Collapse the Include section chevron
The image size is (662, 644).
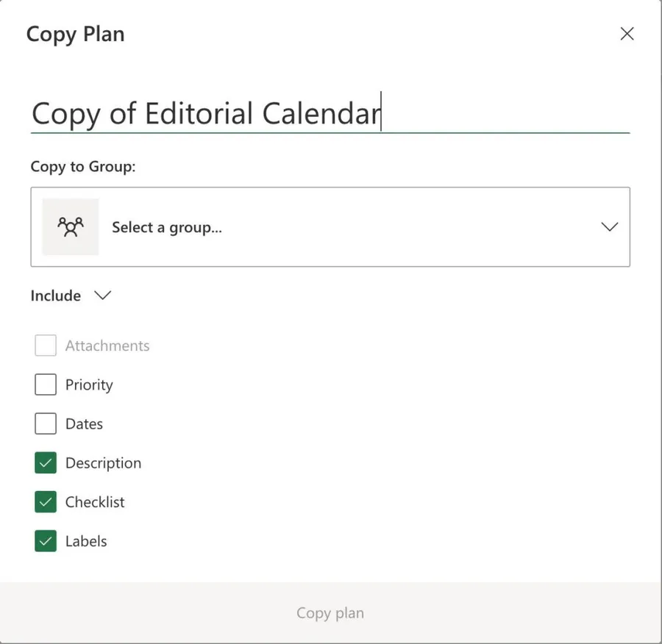[x=102, y=296]
